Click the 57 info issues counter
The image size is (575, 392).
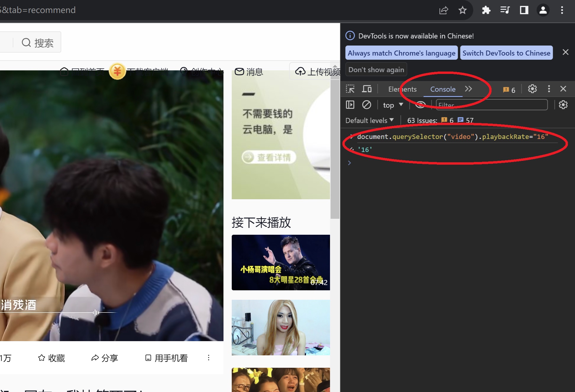(466, 120)
